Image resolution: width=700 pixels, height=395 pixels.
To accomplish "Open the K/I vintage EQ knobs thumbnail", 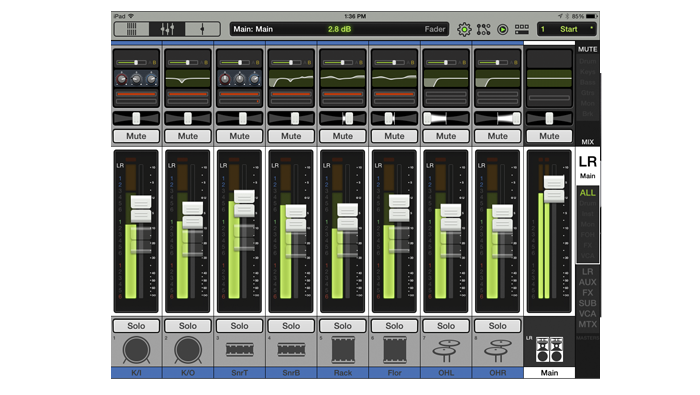I will coord(136,78).
